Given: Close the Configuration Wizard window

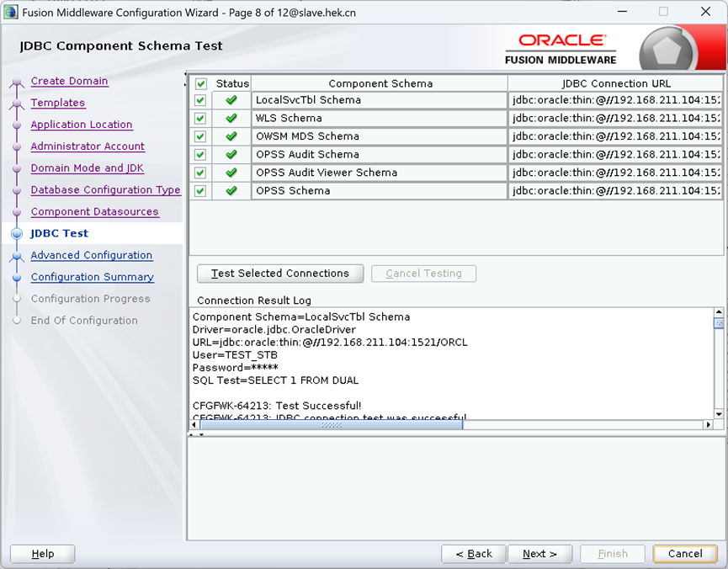Looking at the screenshot, I should click(x=705, y=12).
